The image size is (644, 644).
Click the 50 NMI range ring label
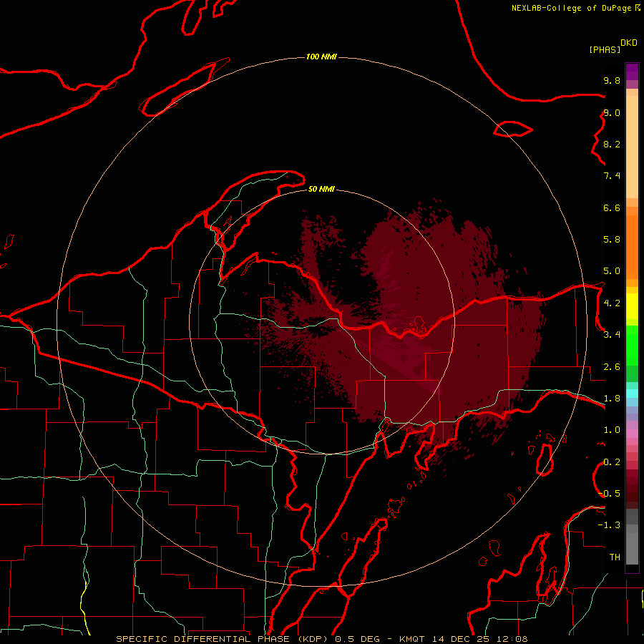pos(321,189)
